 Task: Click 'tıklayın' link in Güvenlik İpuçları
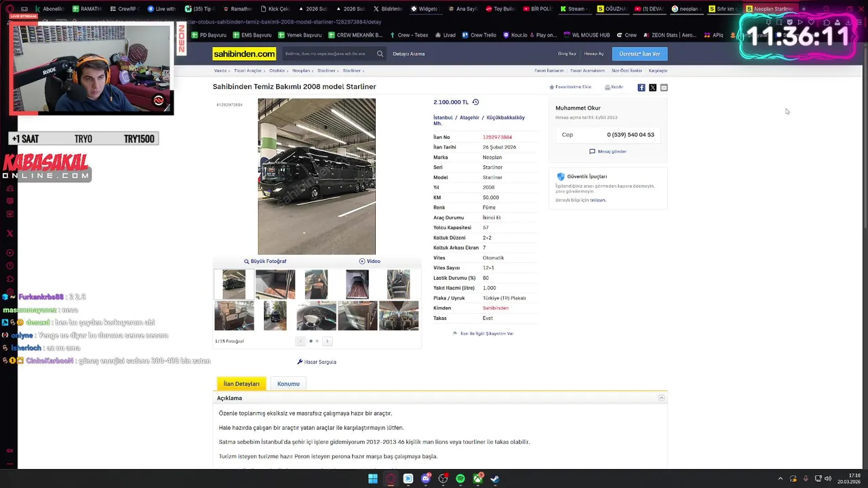[597, 200]
